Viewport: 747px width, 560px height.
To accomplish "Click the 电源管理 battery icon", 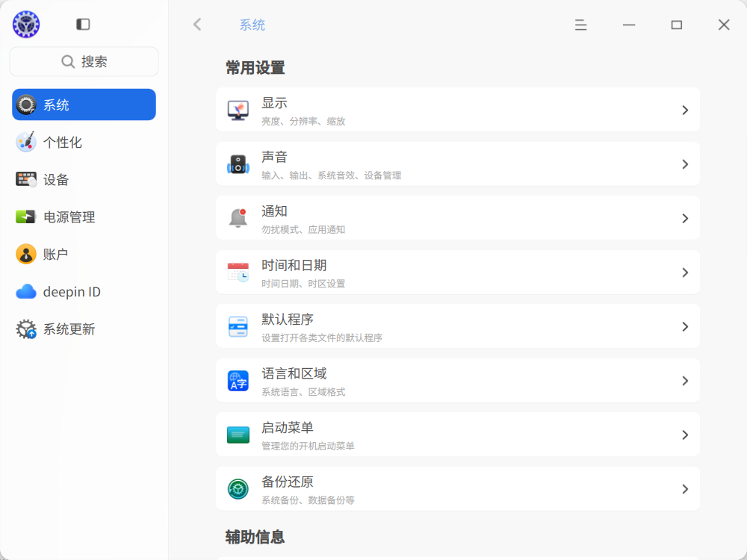I will 25,217.
